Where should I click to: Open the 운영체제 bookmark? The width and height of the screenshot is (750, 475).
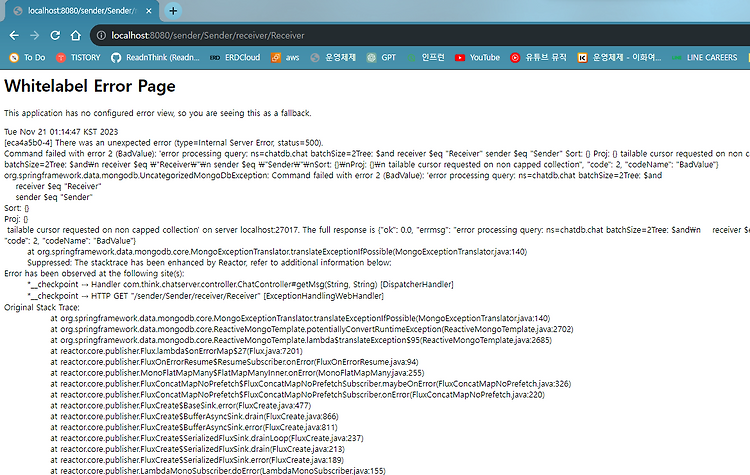333,57
